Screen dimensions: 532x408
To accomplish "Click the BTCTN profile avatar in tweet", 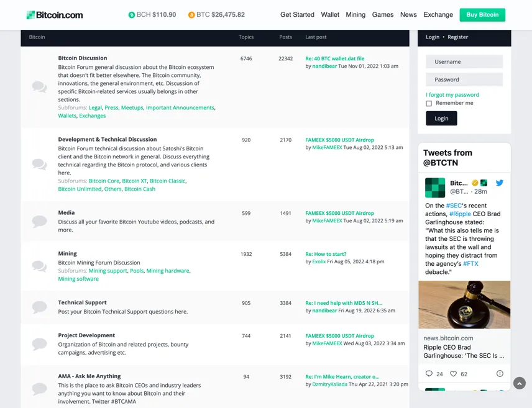I will [435, 188].
